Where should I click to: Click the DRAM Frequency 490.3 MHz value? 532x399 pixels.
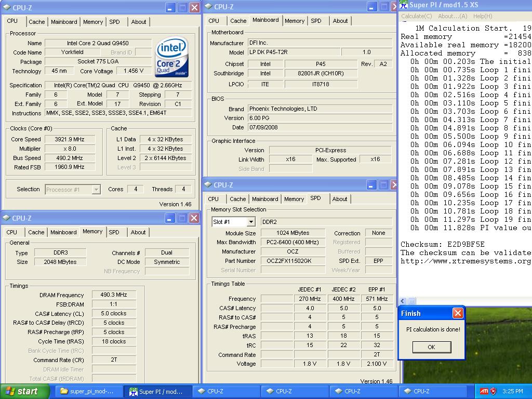tap(114, 295)
